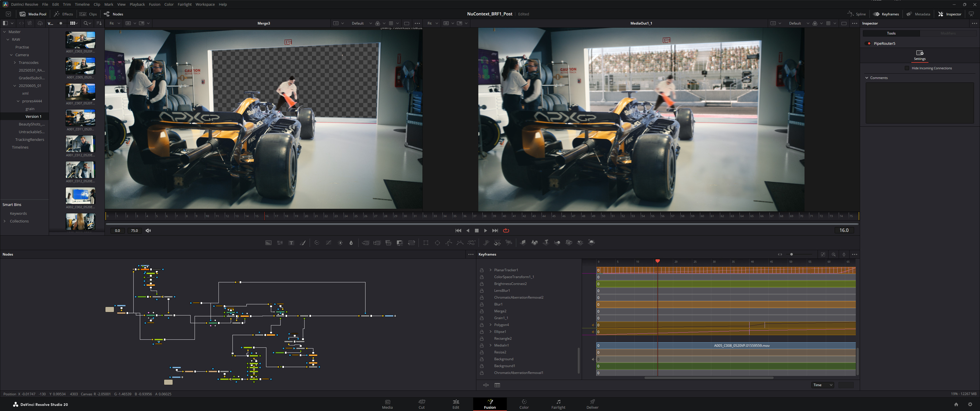Add a Color Curves node from toolbar

click(x=328, y=243)
